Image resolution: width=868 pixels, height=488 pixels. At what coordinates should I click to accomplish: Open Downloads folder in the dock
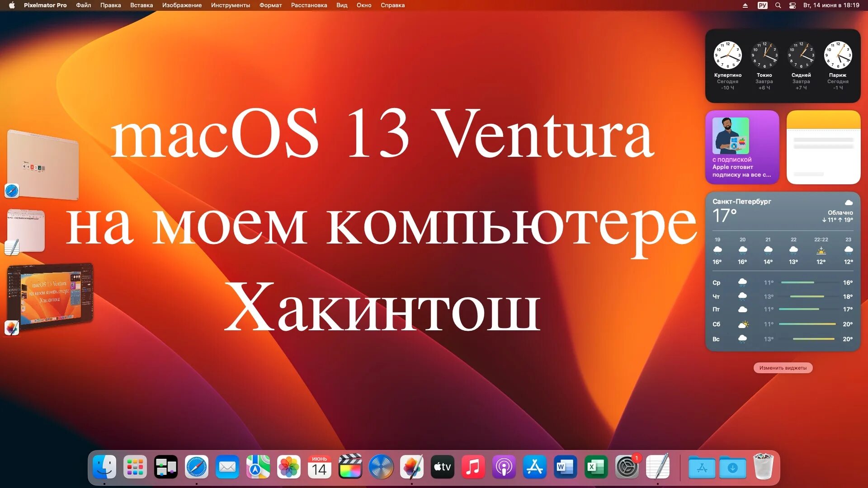(x=733, y=468)
